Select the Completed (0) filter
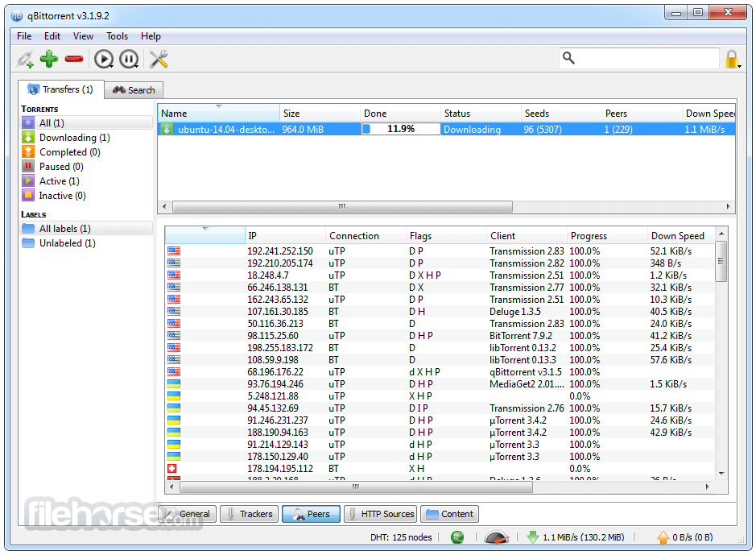The width and height of the screenshot is (756, 555). (87, 152)
